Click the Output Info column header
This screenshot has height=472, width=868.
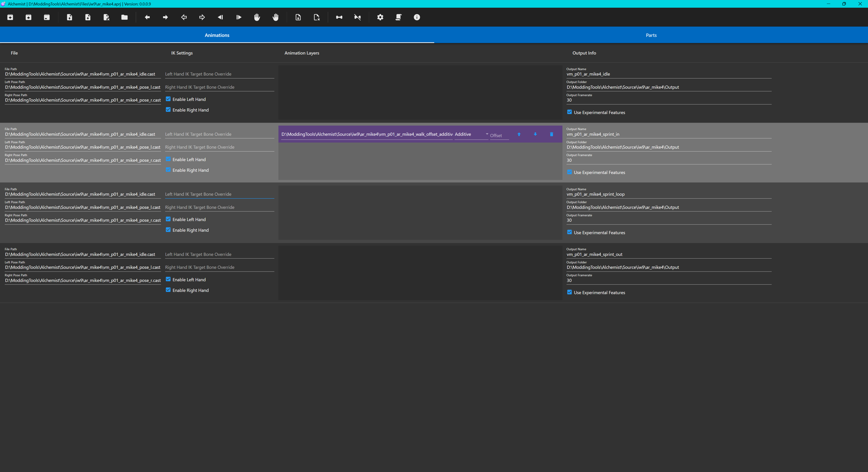[584, 53]
